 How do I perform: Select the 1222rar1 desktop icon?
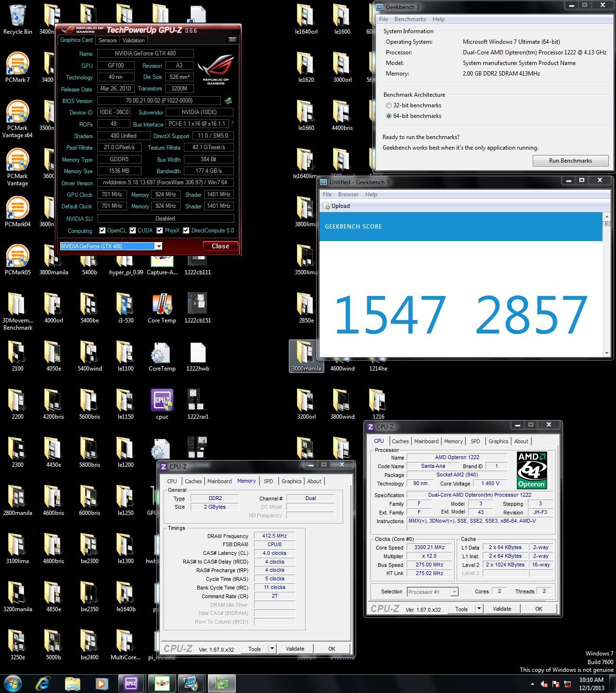(x=198, y=404)
